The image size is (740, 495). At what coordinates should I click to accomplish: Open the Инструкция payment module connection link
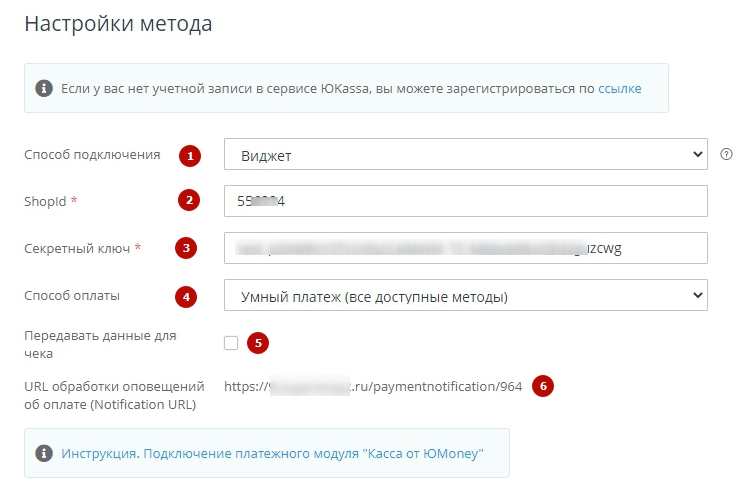(272, 453)
